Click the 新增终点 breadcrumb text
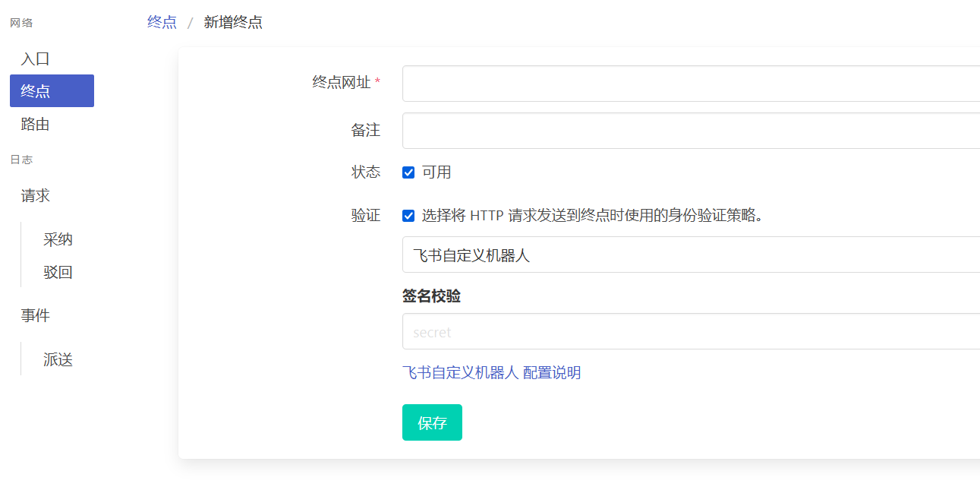Viewport: 980px width, 487px height. point(233,22)
